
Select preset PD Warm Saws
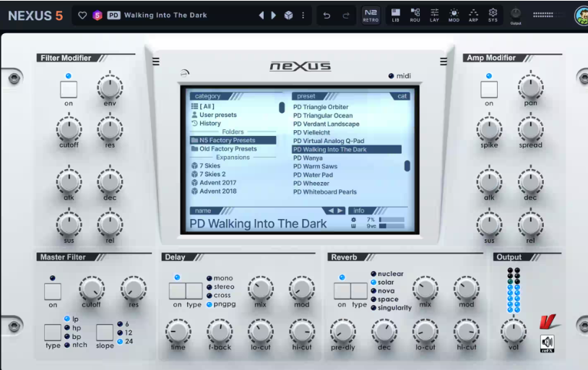(315, 166)
